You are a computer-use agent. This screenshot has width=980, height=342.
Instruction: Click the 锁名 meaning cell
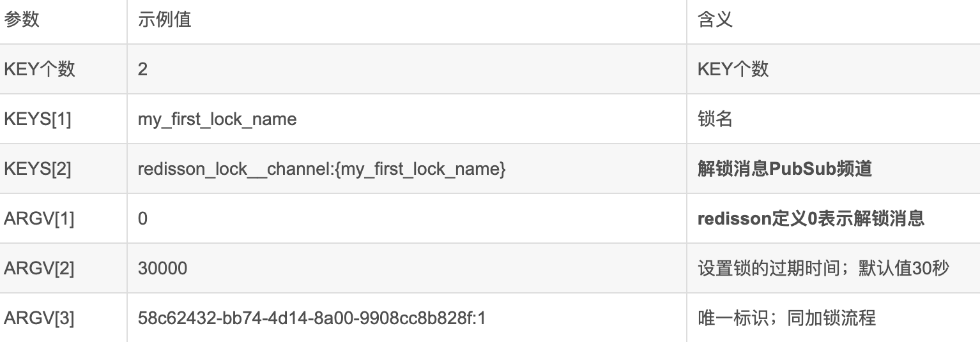715,119
